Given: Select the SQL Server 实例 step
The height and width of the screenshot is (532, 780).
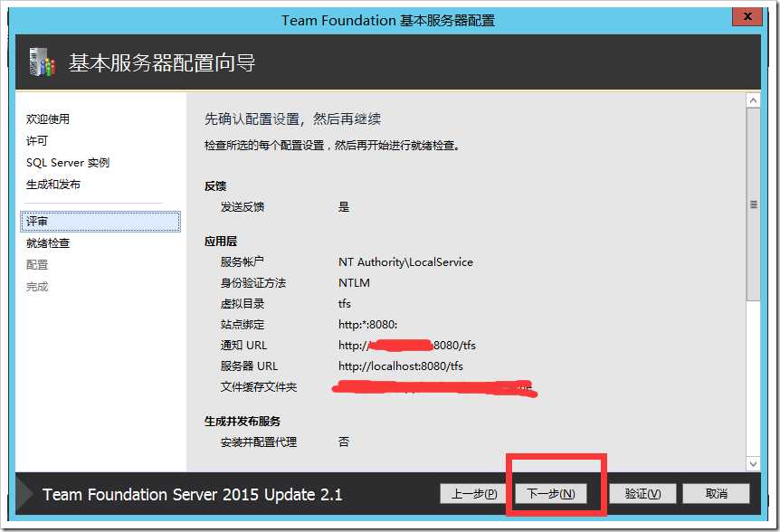Looking at the screenshot, I should tap(68, 163).
